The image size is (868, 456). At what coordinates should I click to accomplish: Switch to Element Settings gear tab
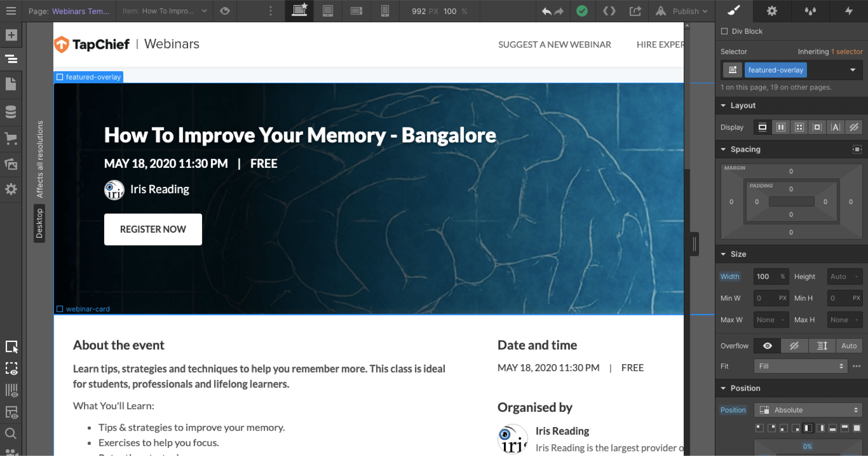click(x=772, y=11)
